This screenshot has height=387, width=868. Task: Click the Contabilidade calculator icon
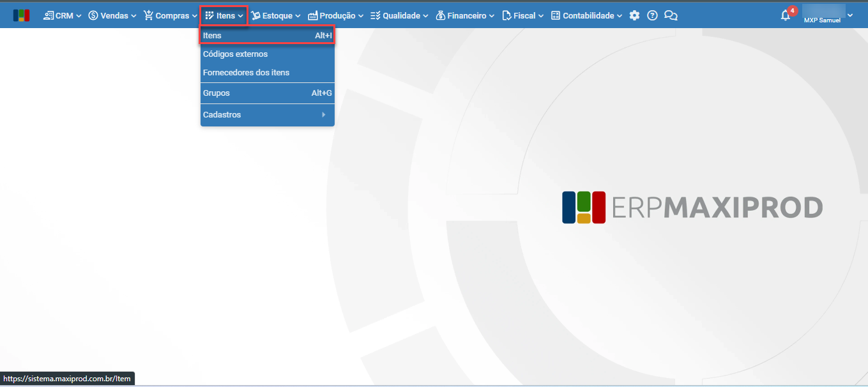click(x=556, y=15)
